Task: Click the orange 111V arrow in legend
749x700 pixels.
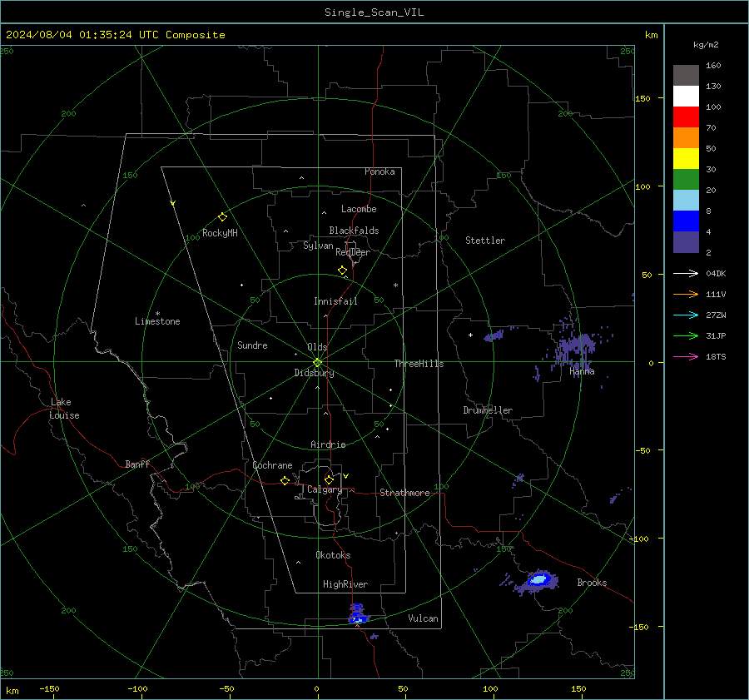Action: (x=686, y=295)
